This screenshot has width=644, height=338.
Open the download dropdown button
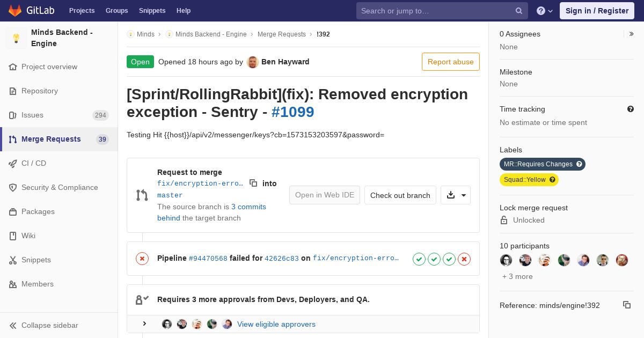click(x=456, y=195)
